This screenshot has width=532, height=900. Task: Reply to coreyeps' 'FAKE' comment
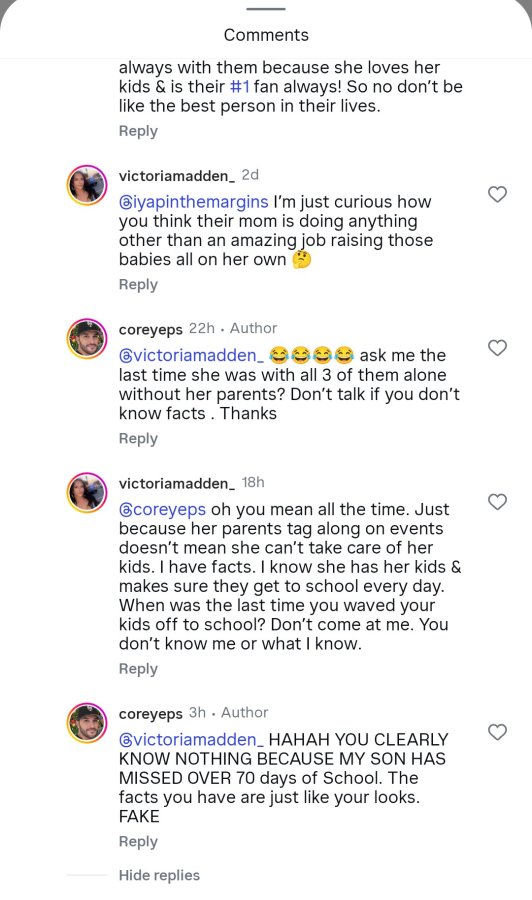tap(138, 841)
